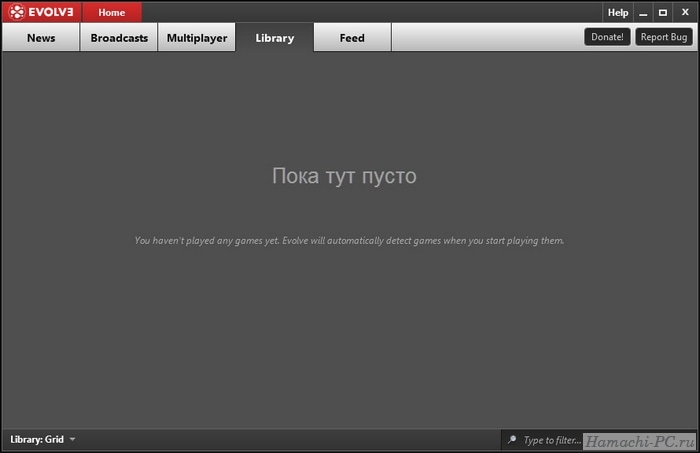Click the Donate! button

point(607,37)
